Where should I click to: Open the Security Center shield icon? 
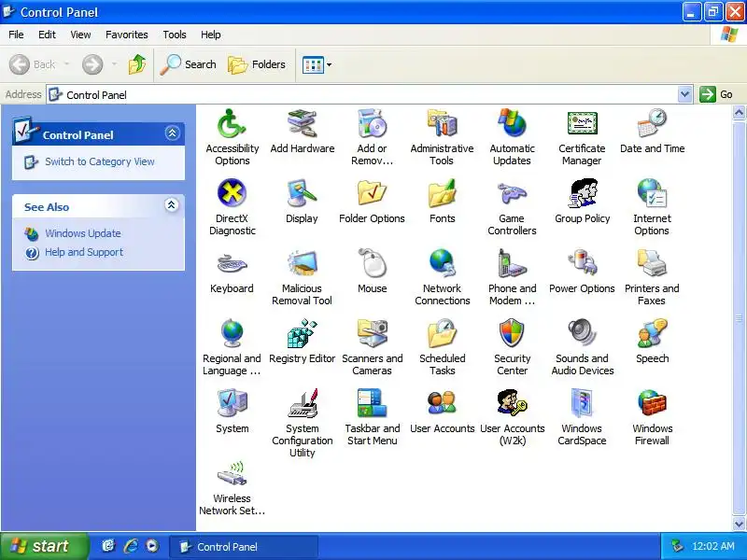click(512, 334)
